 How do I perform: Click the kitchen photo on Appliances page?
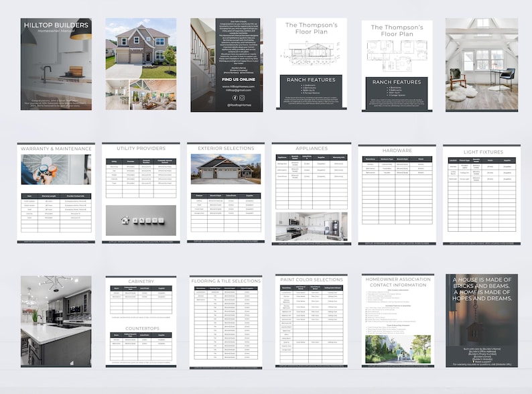coord(312,226)
